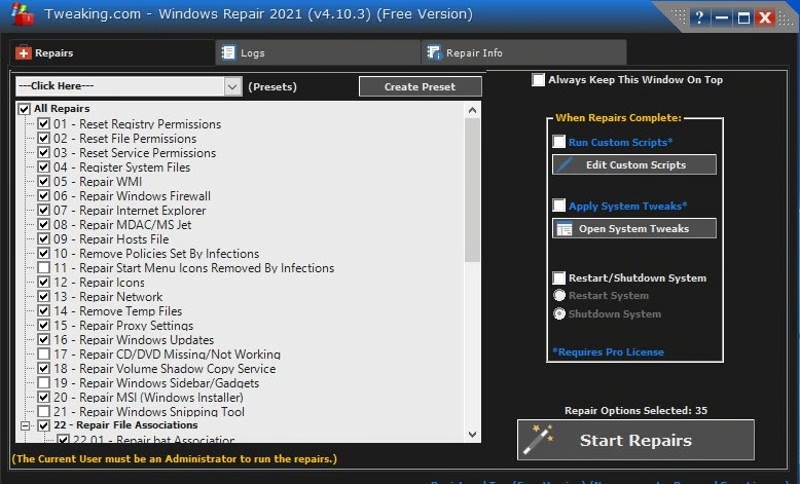
Task: Select 12 - Repair Icons row
Action: (x=99, y=282)
